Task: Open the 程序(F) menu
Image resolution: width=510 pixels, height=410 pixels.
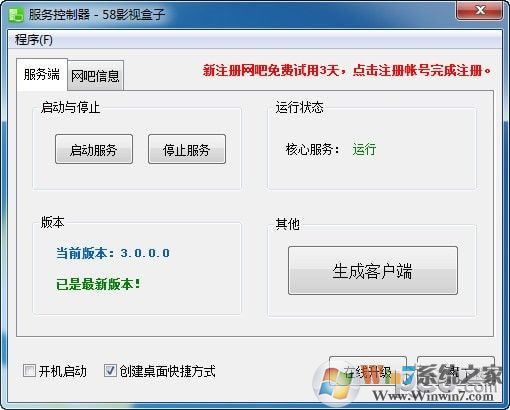Action: (x=34, y=40)
